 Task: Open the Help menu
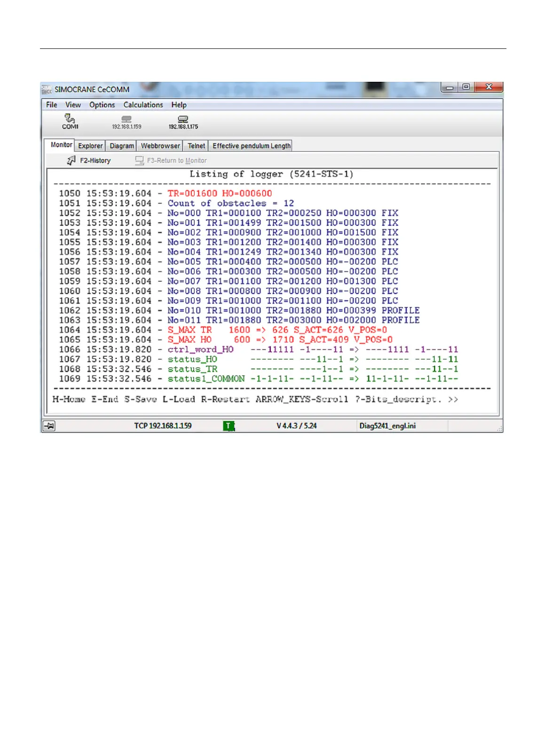point(179,105)
